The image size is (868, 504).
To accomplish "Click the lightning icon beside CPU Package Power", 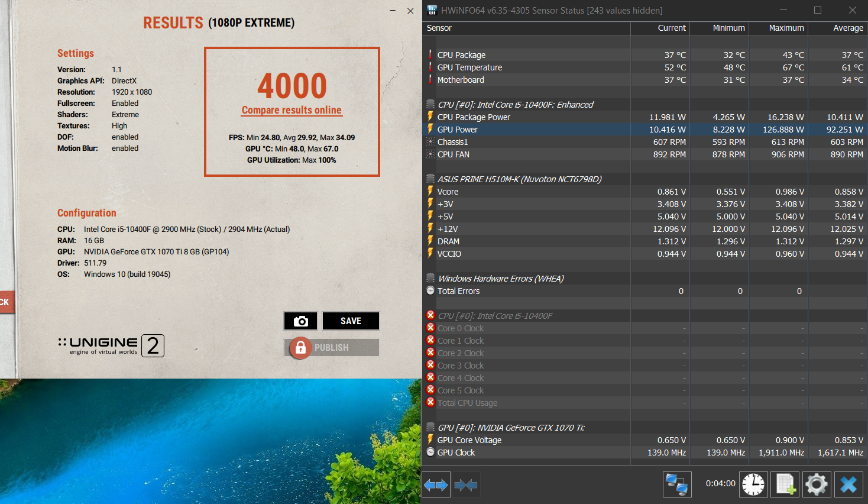I will point(430,117).
